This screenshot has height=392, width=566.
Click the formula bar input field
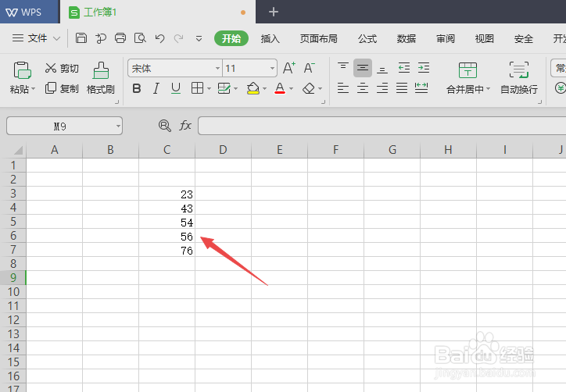tap(382, 126)
